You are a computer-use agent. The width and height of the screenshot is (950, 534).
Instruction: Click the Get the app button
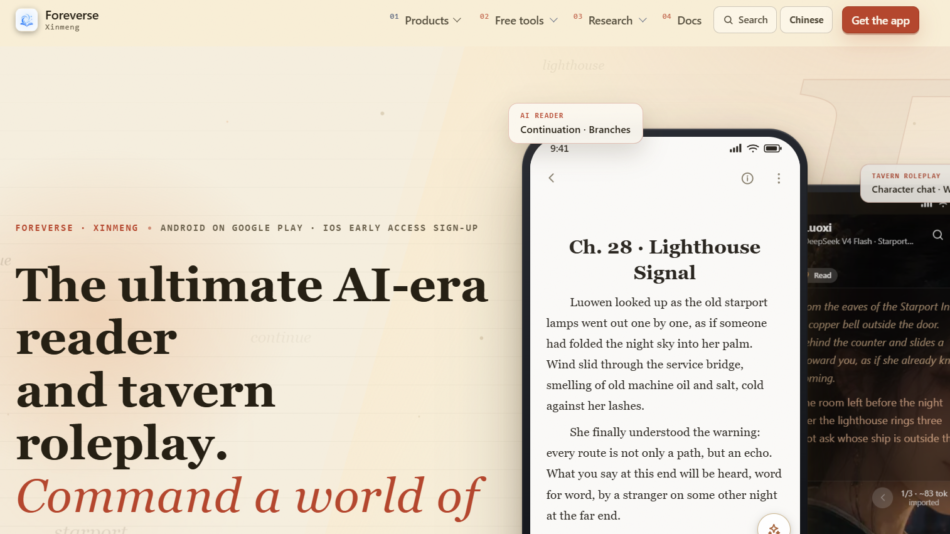tap(880, 20)
